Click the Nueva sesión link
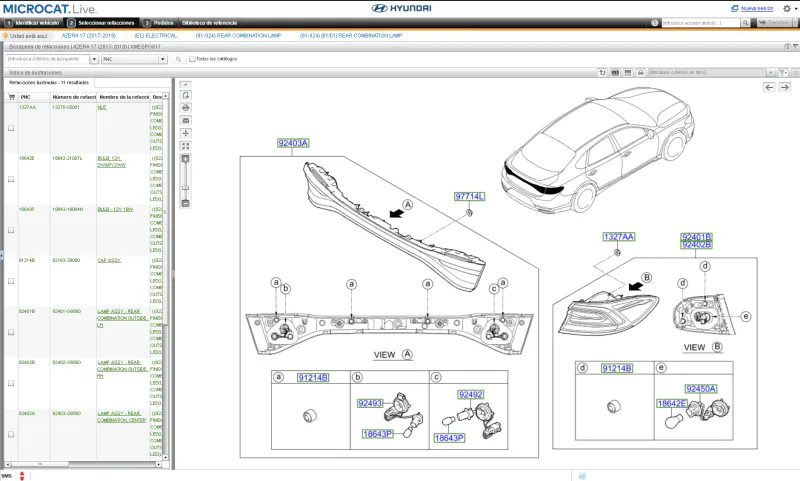The width and height of the screenshot is (800, 481). click(756, 8)
